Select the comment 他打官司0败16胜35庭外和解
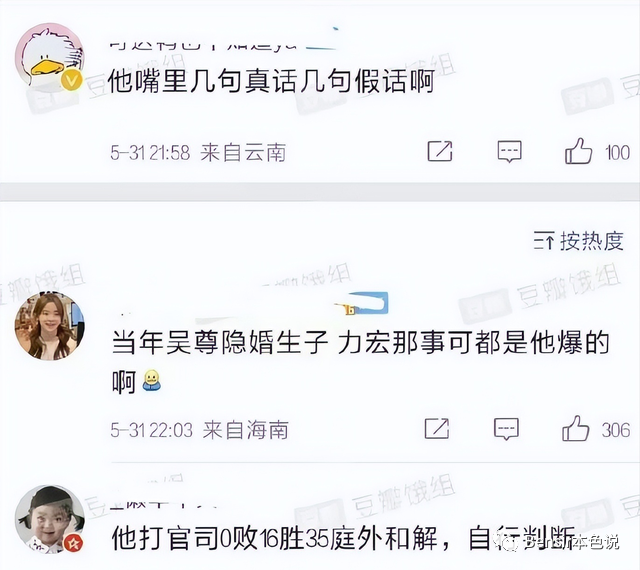This screenshot has height=570, width=640. click(x=344, y=539)
